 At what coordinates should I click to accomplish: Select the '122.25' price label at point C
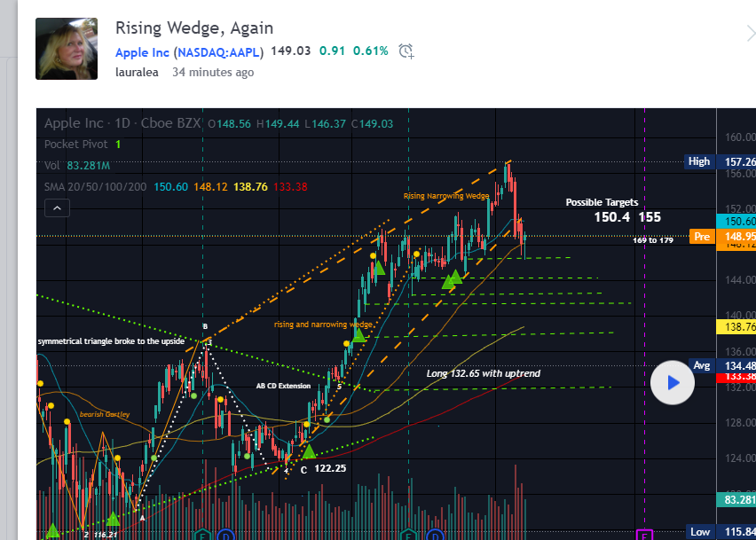(330, 468)
